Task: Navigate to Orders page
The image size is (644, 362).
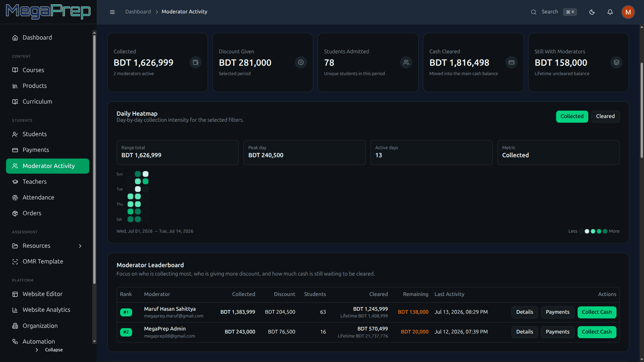Action: (x=48, y=214)
